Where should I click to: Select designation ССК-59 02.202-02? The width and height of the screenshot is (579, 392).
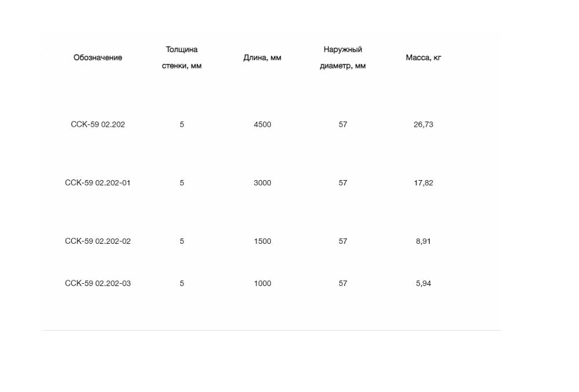[98, 241]
